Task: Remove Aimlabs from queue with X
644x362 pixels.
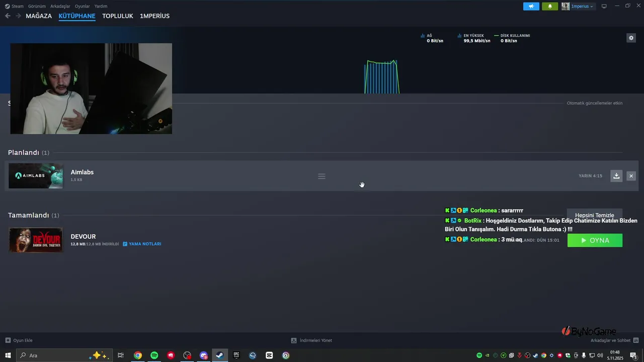Action: pyautogui.click(x=631, y=176)
